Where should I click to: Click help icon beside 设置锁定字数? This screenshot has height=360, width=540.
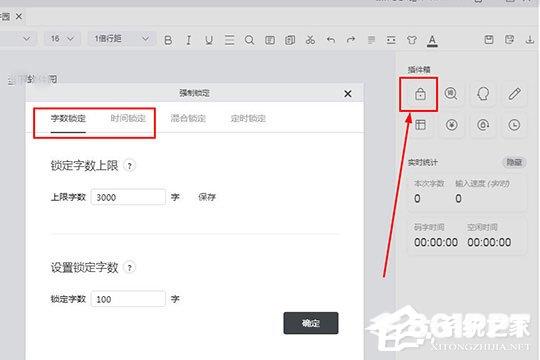[x=129, y=267]
